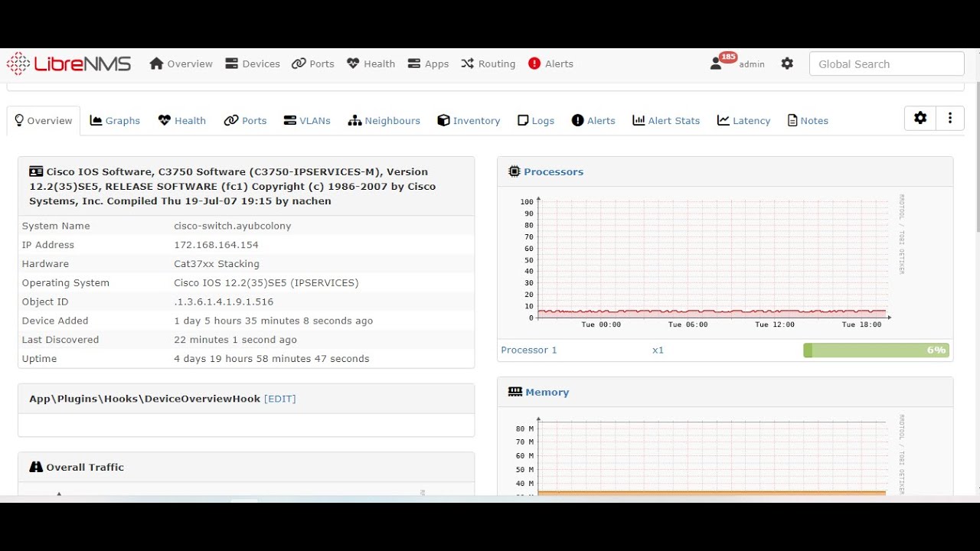
Task: Click the LibreNMS logo
Action: [x=69, y=64]
